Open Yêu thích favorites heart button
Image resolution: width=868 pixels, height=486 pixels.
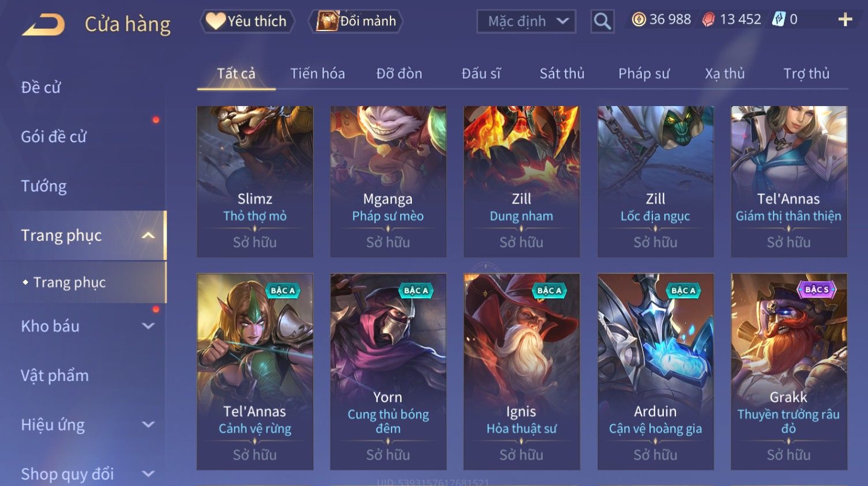[247, 21]
